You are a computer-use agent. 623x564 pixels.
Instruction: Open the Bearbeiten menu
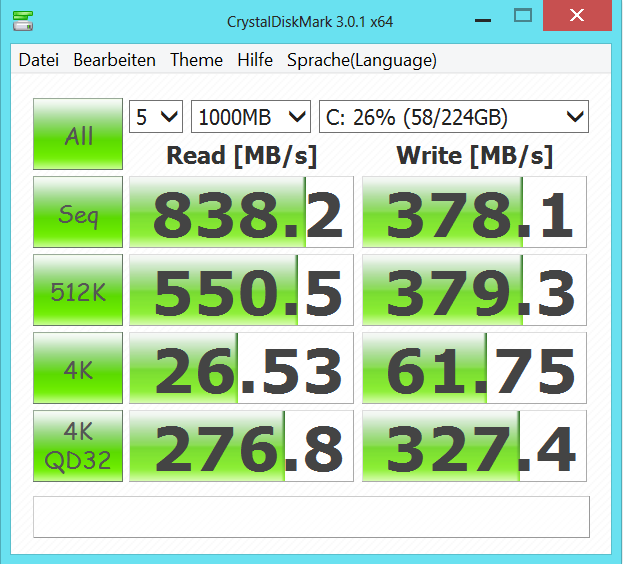(114, 60)
